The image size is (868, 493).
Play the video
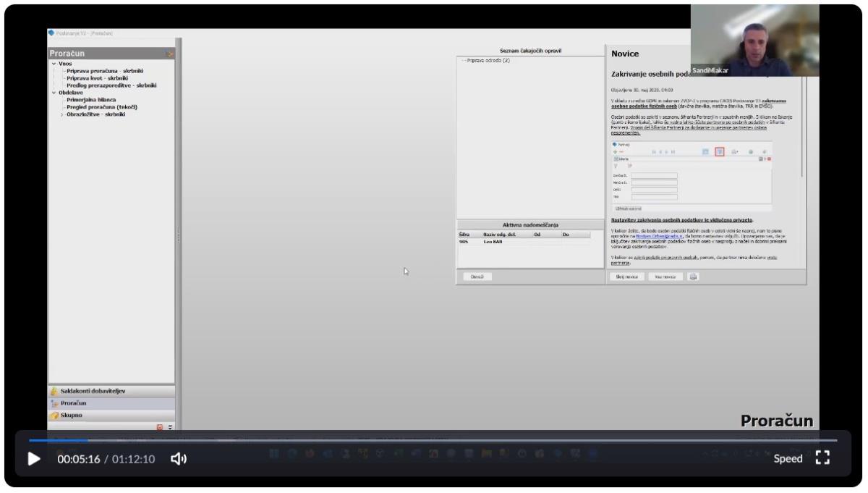pos(33,458)
